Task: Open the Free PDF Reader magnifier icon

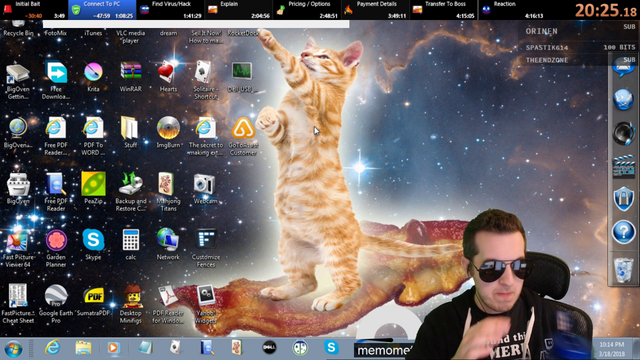Action: [x=56, y=184]
